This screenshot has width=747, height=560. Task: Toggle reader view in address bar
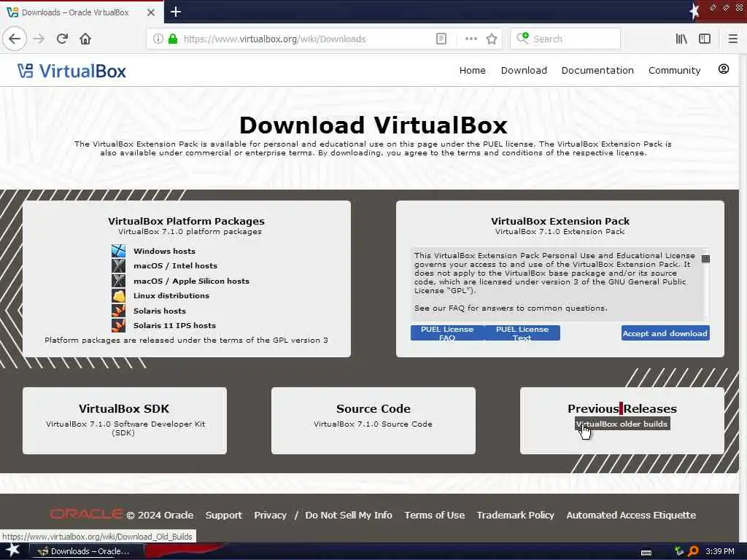coord(441,39)
